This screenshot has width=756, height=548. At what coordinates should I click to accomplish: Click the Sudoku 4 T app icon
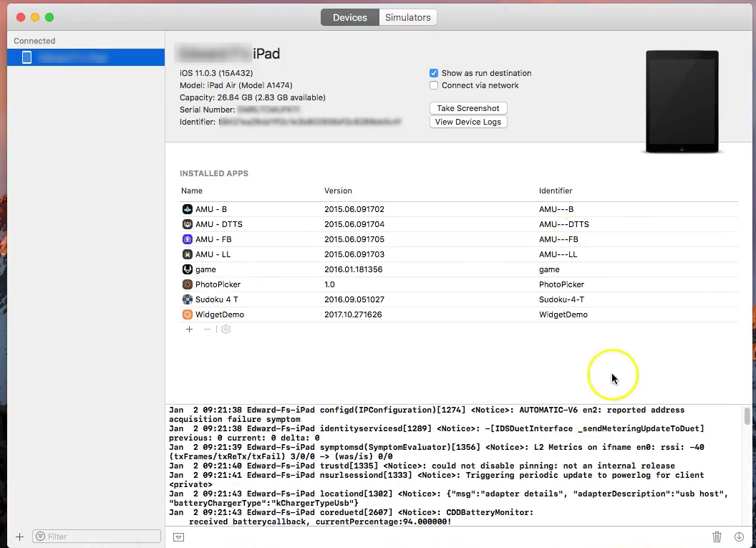pos(188,299)
